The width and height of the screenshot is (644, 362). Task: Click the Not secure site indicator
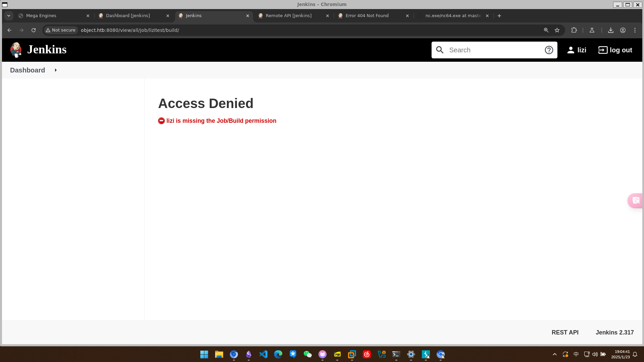pyautogui.click(x=61, y=30)
